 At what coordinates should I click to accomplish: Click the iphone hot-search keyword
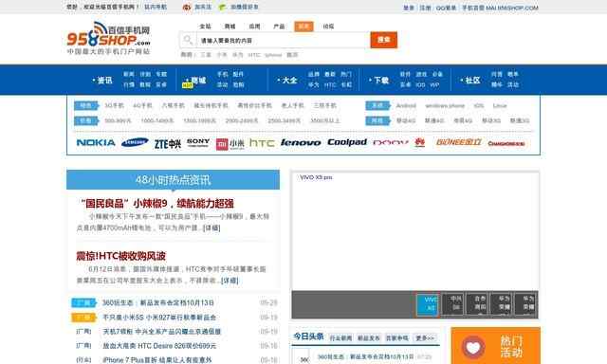tap(273, 55)
